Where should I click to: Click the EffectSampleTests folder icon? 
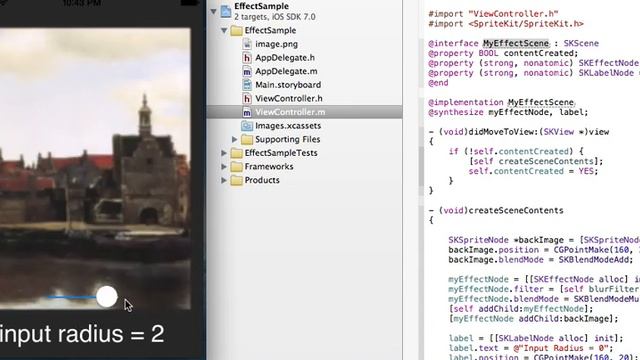(236, 153)
